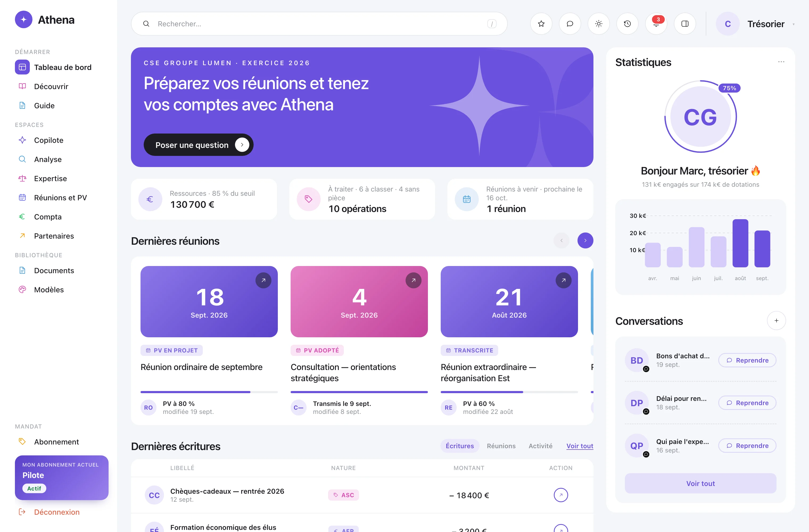
Task: Open Expertise space
Action: [x=61, y=178]
